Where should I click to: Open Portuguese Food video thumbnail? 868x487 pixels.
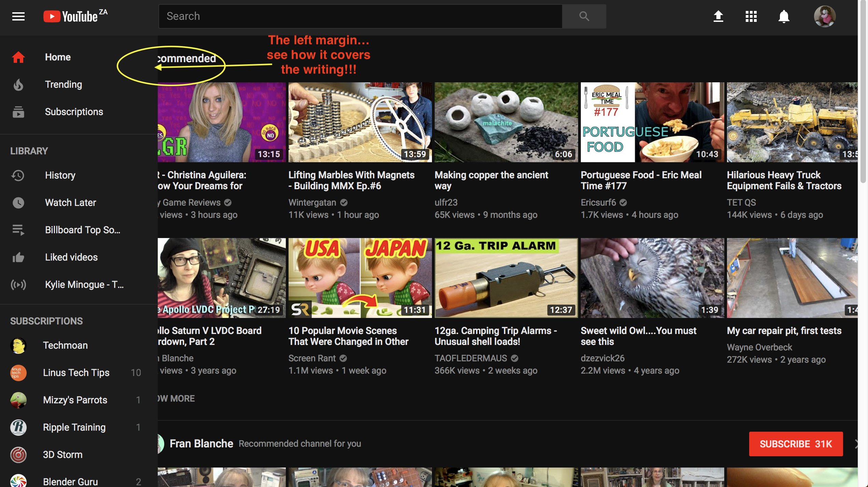[652, 122]
